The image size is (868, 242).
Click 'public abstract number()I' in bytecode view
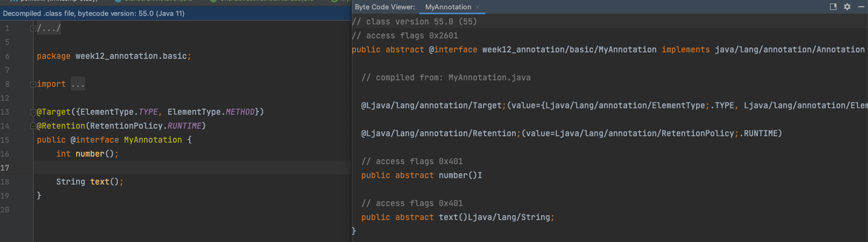click(x=421, y=175)
